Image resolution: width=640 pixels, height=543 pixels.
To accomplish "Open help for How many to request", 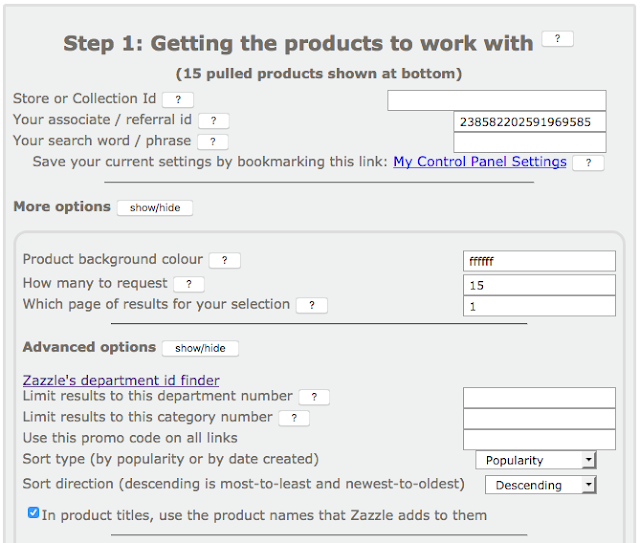I will coord(188,284).
